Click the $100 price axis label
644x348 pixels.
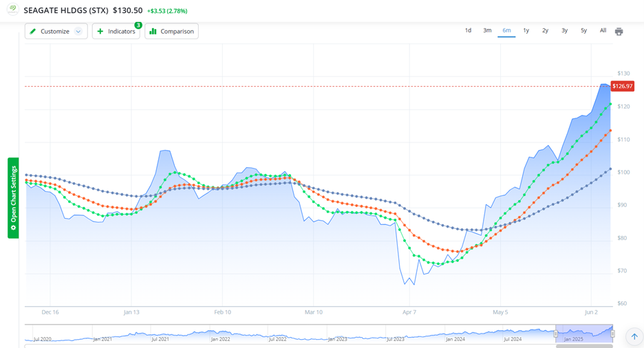[623, 173]
